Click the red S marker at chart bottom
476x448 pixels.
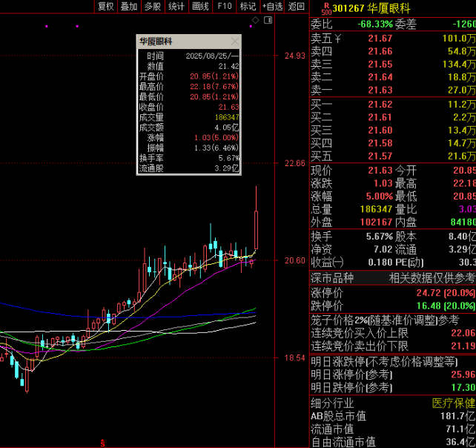point(102,443)
